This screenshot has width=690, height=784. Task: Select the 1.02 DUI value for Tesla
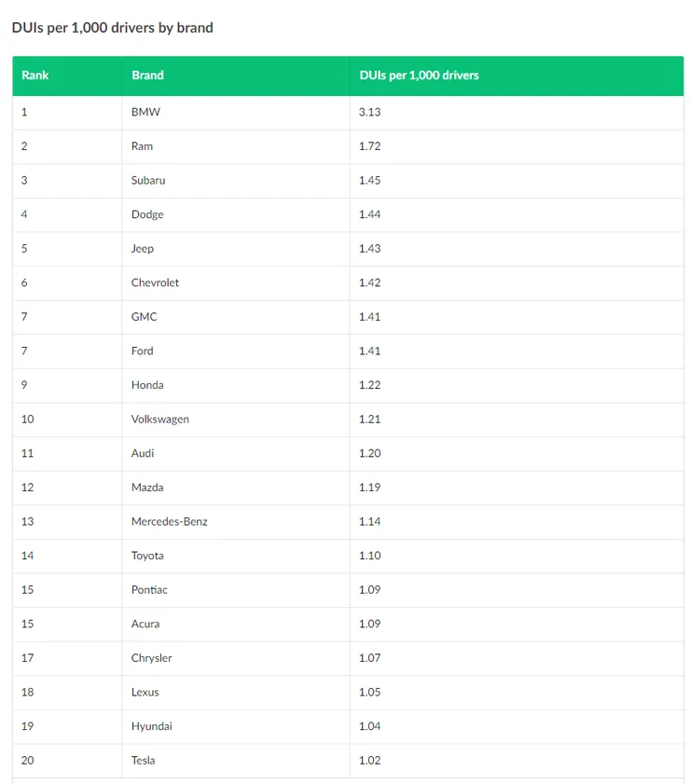click(369, 761)
